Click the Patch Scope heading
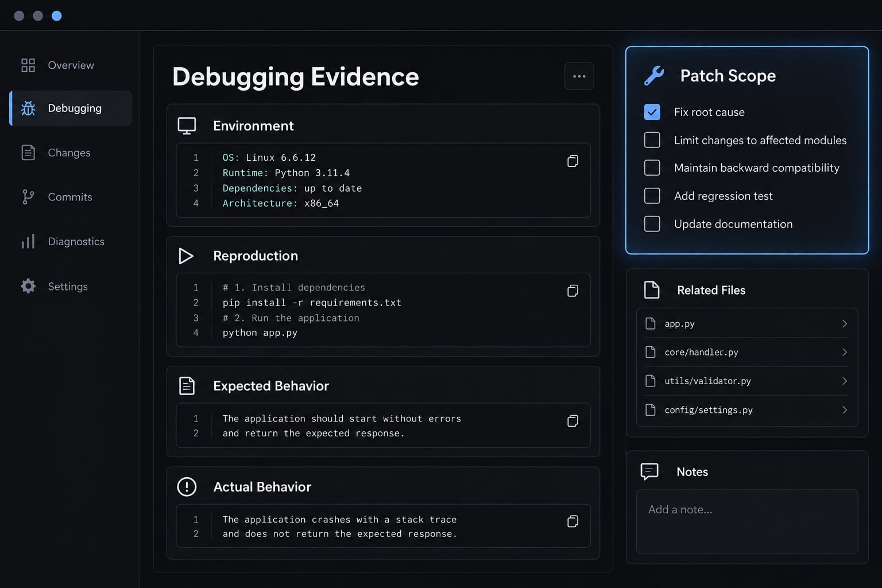 [x=728, y=76]
